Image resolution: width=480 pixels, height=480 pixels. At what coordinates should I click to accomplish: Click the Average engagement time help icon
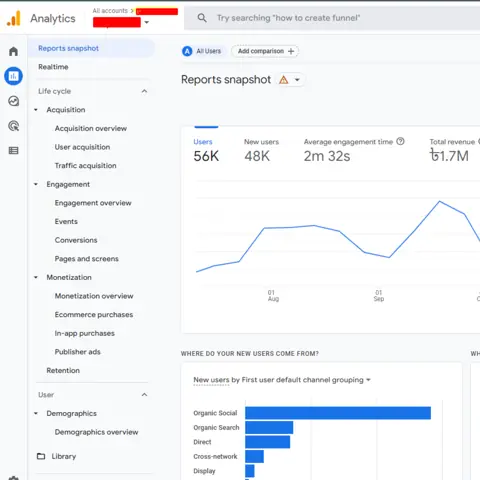click(x=400, y=141)
